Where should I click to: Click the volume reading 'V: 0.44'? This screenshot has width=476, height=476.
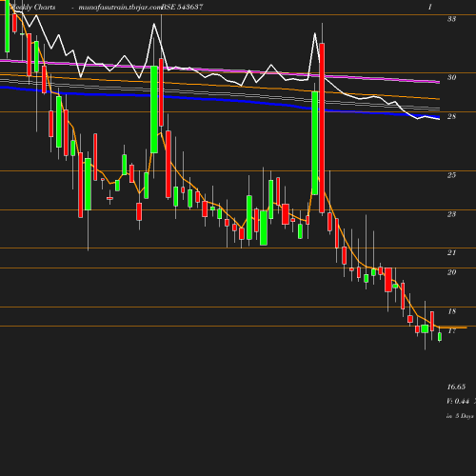coord(458,402)
